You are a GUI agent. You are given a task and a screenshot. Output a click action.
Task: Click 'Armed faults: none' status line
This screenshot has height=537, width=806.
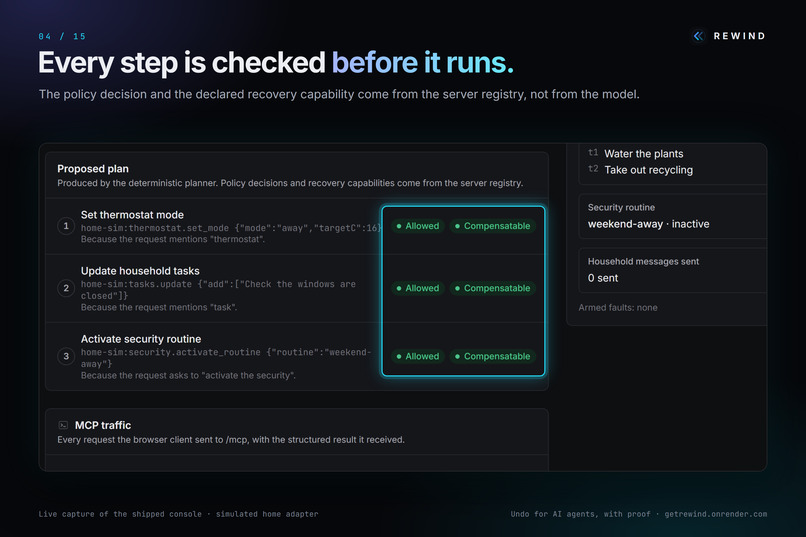pyautogui.click(x=618, y=308)
